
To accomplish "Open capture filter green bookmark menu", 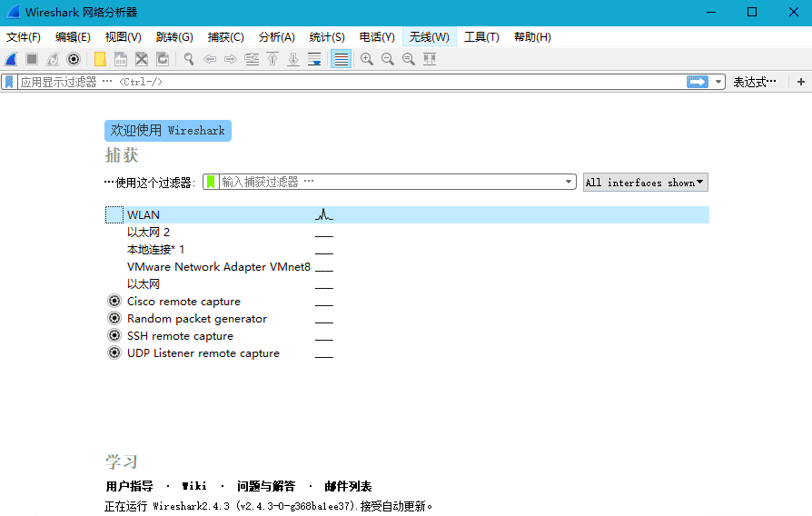I will (x=211, y=182).
